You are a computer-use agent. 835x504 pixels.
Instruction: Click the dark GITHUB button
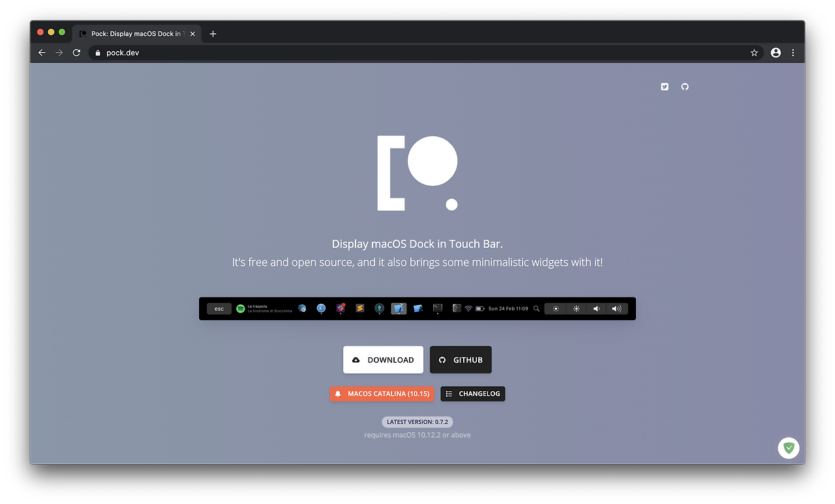pyautogui.click(x=461, y=360)
